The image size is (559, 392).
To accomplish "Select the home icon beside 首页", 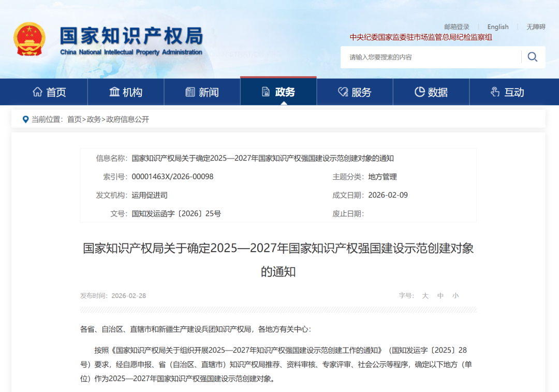I will pos(37,91).
